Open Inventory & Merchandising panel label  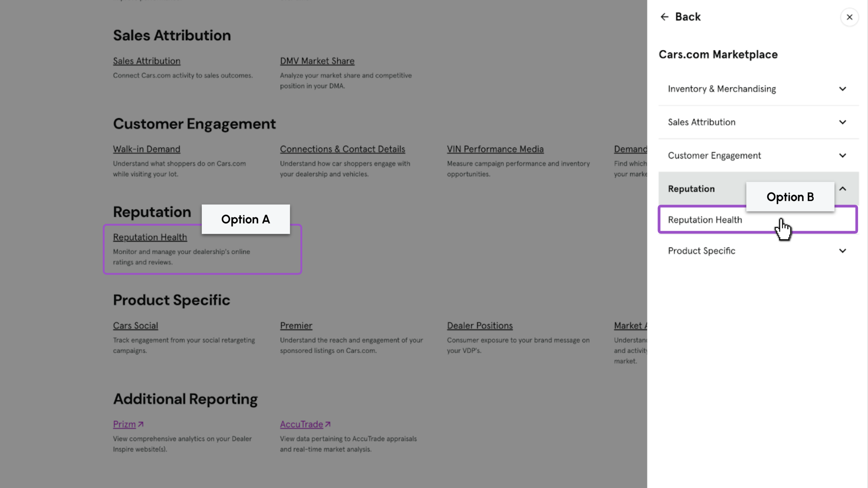tap(722, 89)
